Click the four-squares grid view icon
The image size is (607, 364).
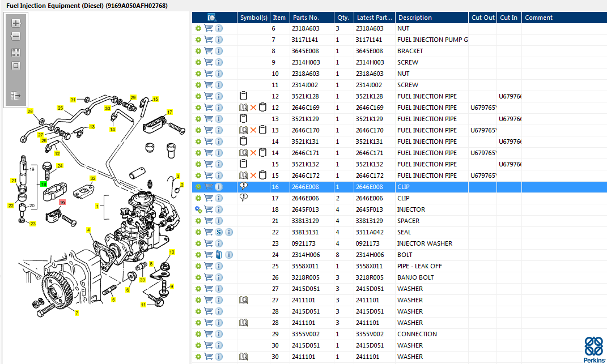click(16, 52)
